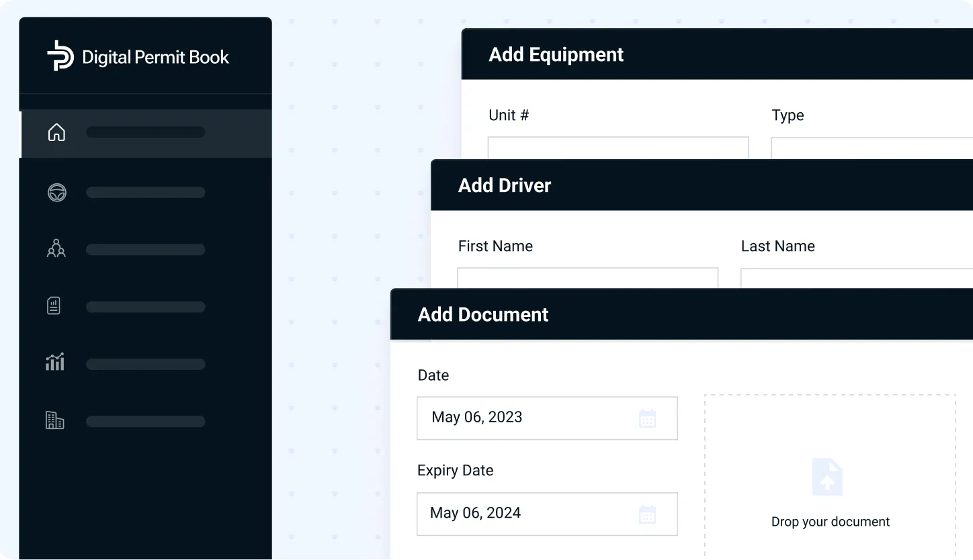
Task: Select the steering wheel drivers icon
Action: coord(56,193)
